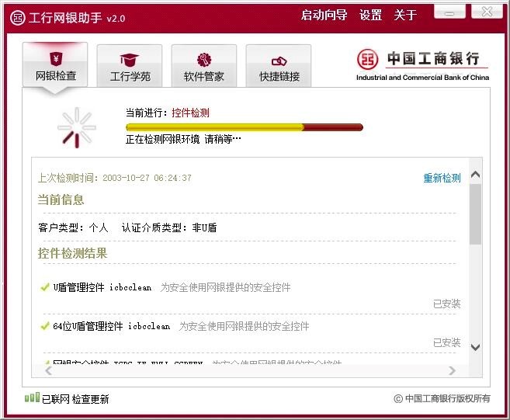The image size is (510, 420).
Task: Click the loading spinner icon
Action: (x=77, y=127)
